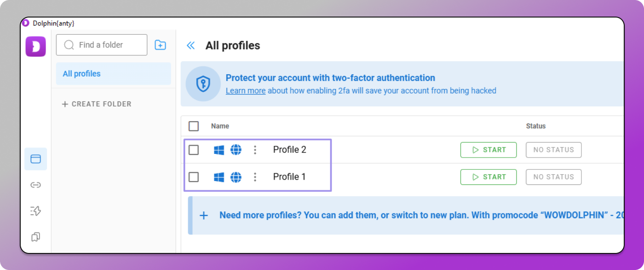Click the globe icon for Profile 2
This screenshot has width=644, height=270.
pos(236,150)
